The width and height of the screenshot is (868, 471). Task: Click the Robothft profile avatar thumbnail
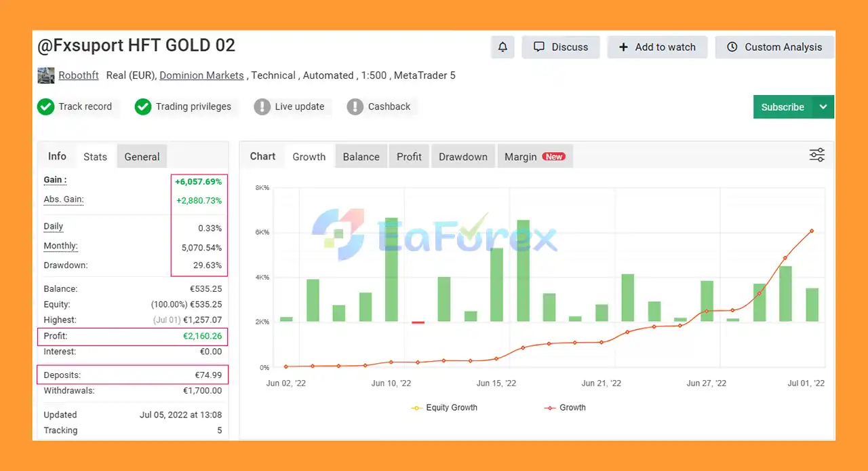click(x=45, y=75)
